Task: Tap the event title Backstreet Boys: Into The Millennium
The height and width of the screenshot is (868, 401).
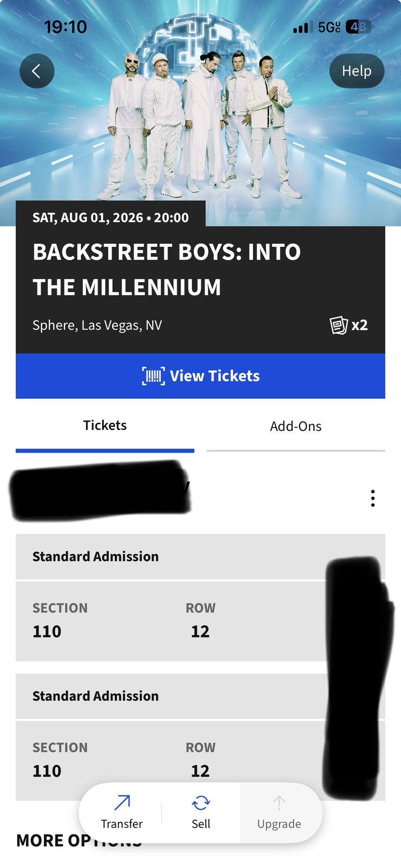Action: point(166,269)
